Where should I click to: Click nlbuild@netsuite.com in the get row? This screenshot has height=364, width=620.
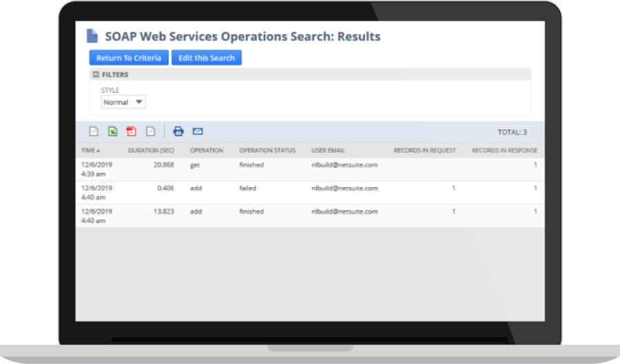click(344, 164)
